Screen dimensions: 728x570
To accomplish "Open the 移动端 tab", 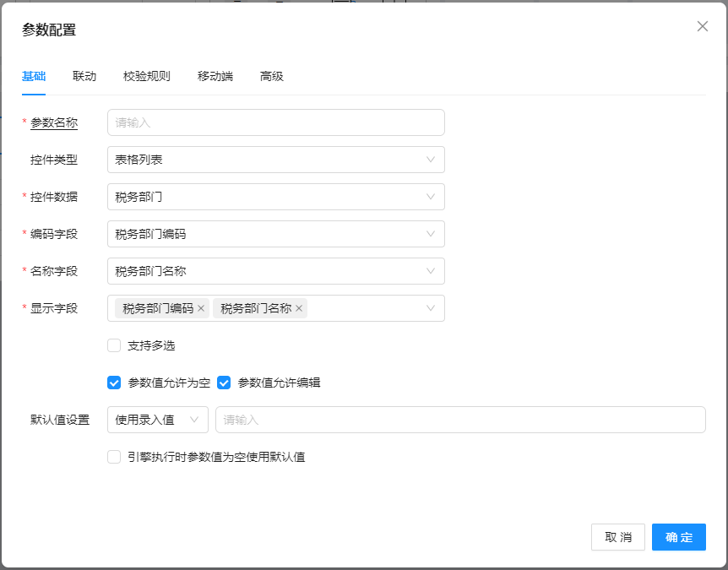I will 215,76.
